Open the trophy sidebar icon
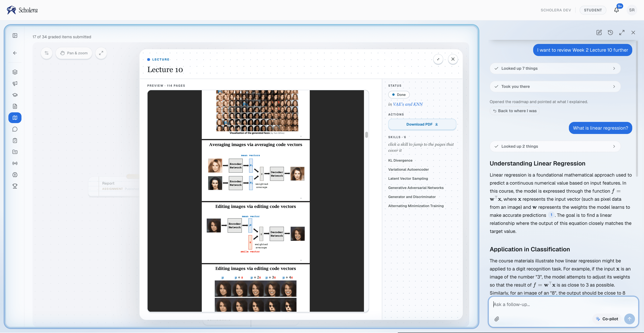Viewport: 644px width, 333px height. (15, 186)
